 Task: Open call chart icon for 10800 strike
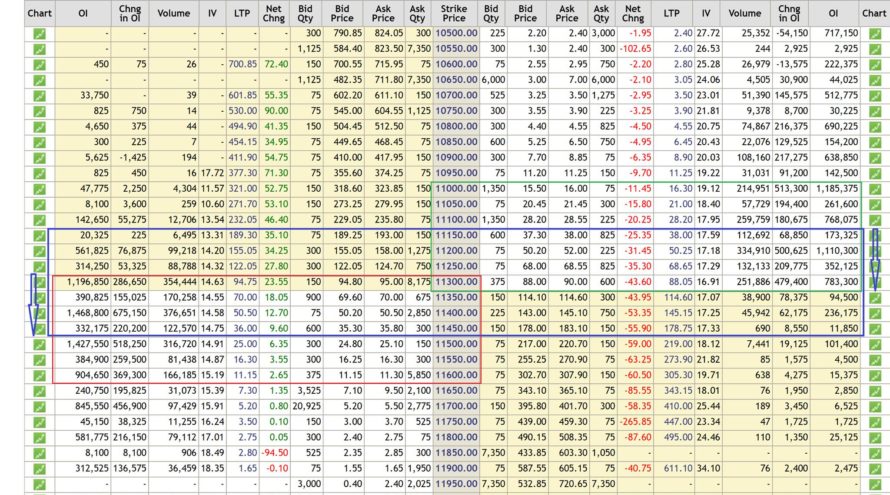(x=39, y=127)
